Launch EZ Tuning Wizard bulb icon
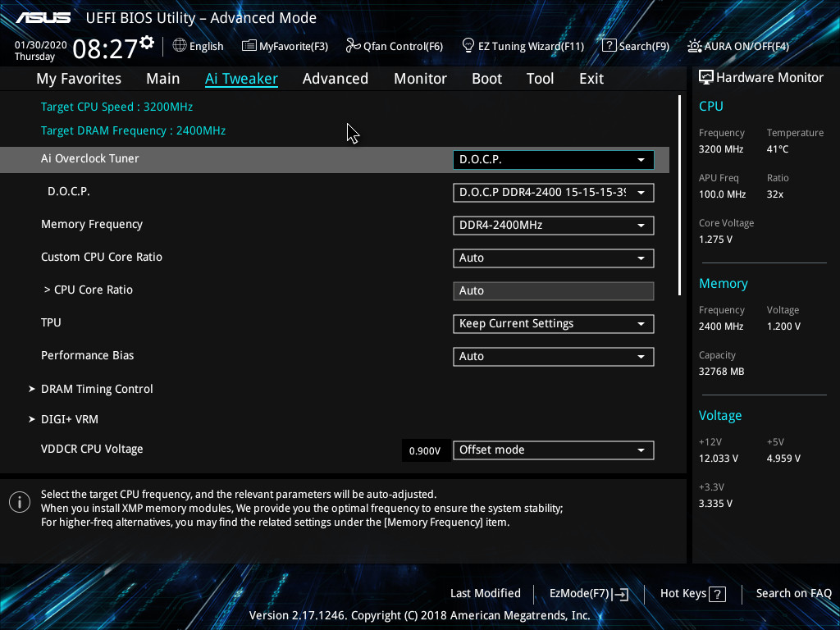The width and height of the screenshot is (840, 630). tap(468, 46)
